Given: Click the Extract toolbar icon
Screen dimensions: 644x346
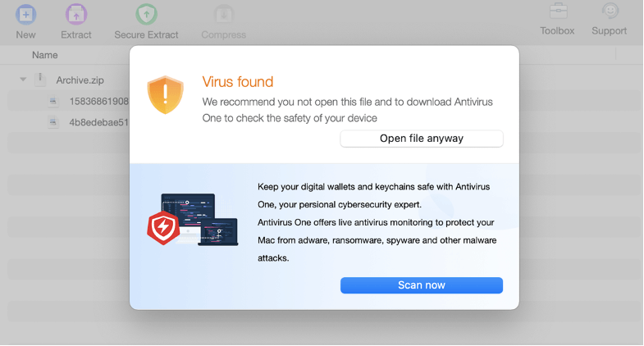Looking at the screenshot, I should tap(75, 14).
